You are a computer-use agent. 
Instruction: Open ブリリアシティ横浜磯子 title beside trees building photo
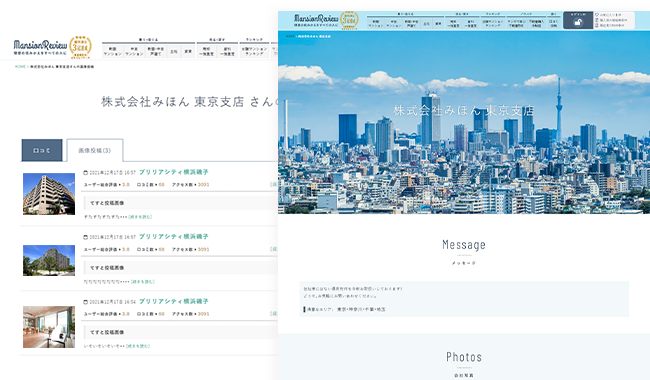[x=173, y=237]
